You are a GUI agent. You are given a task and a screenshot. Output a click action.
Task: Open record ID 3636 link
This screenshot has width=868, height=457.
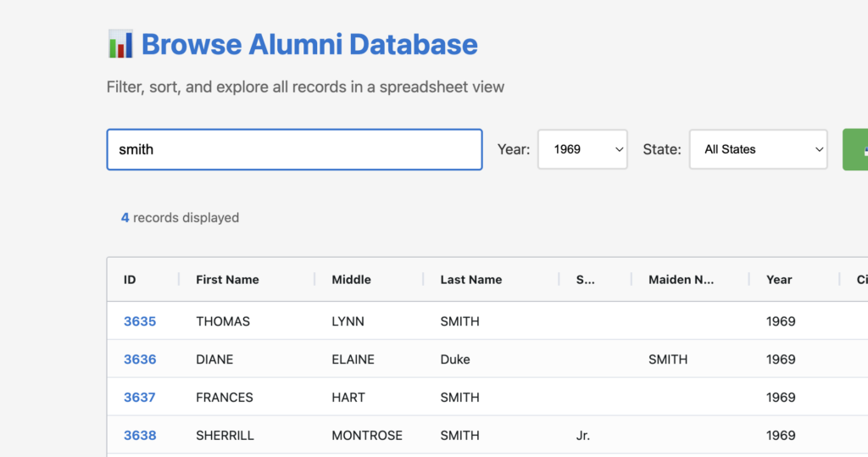(x=140, y=359)
